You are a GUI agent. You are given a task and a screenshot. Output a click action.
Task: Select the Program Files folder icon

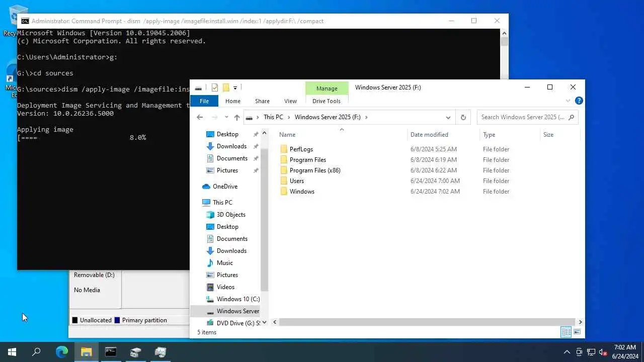[284, 160]
